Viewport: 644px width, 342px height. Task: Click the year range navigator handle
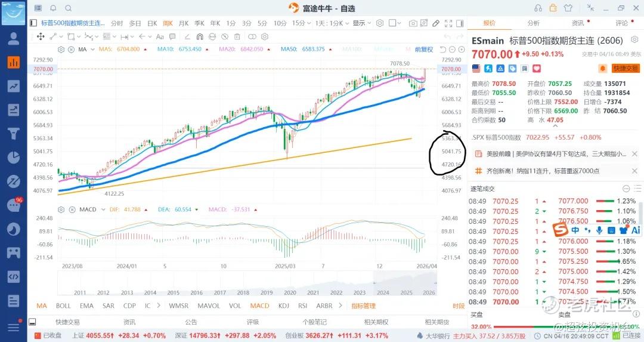(374, 283)
